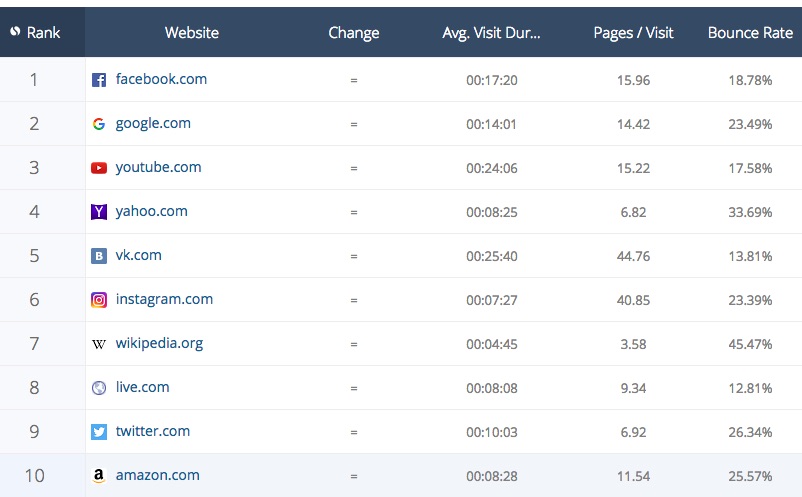Open the amazon.com link
Viewport: 802px width, 497px height.
158,475
